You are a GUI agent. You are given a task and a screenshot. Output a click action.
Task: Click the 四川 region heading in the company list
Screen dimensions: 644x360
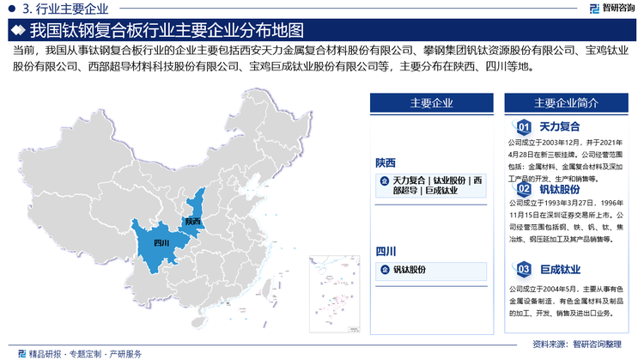pyautogui.click(x=386, y=252)
